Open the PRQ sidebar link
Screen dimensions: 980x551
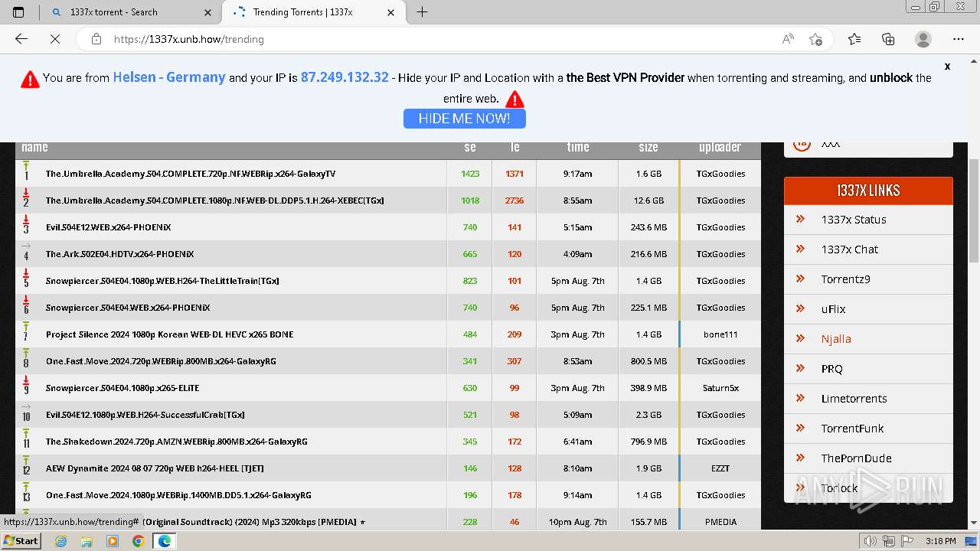click(x=831, y=369)
